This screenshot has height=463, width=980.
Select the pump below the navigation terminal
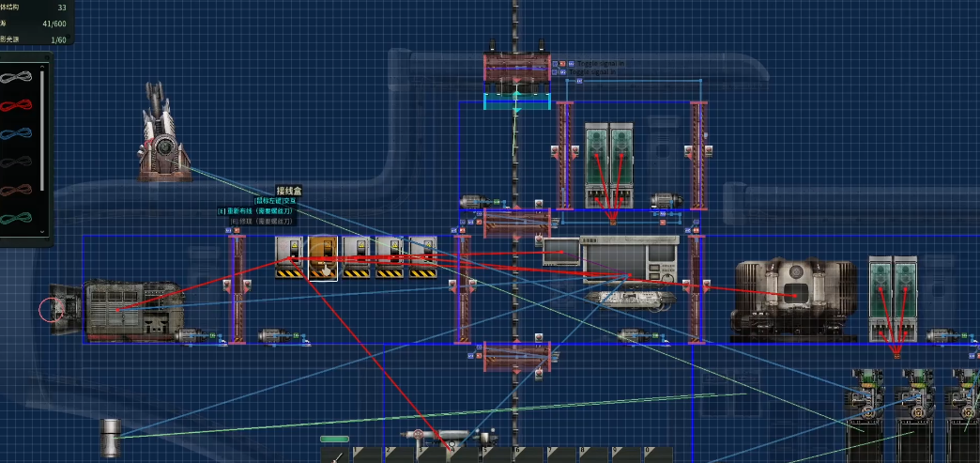[x=635, y=336]
